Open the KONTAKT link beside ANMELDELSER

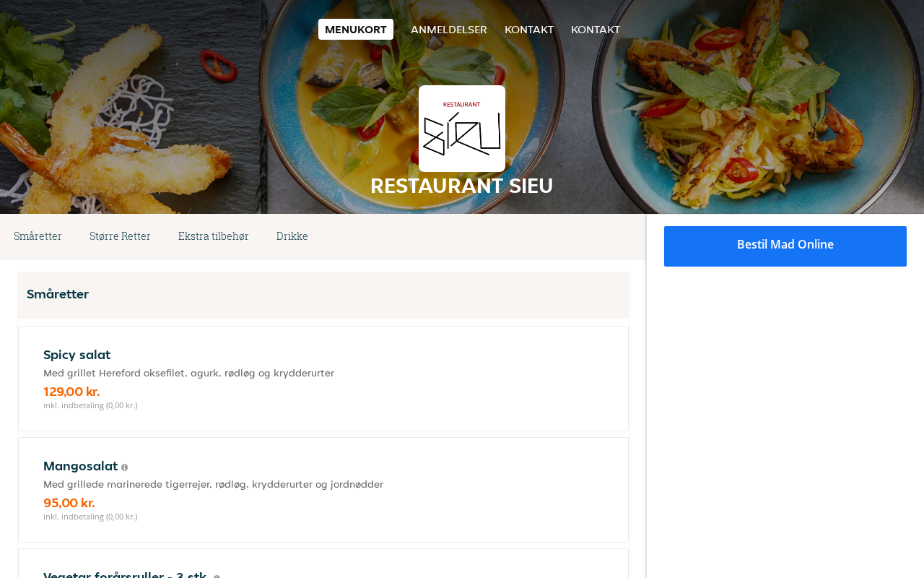pyautogui.click(x=529, y=30)
